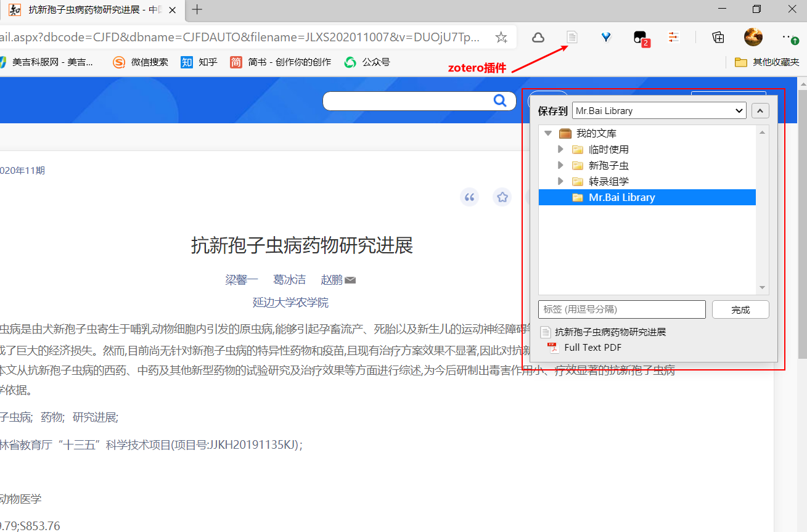Open the extension with red badge 2
Viewport: 807px width, 532px height.
click(x=641, y=38)
